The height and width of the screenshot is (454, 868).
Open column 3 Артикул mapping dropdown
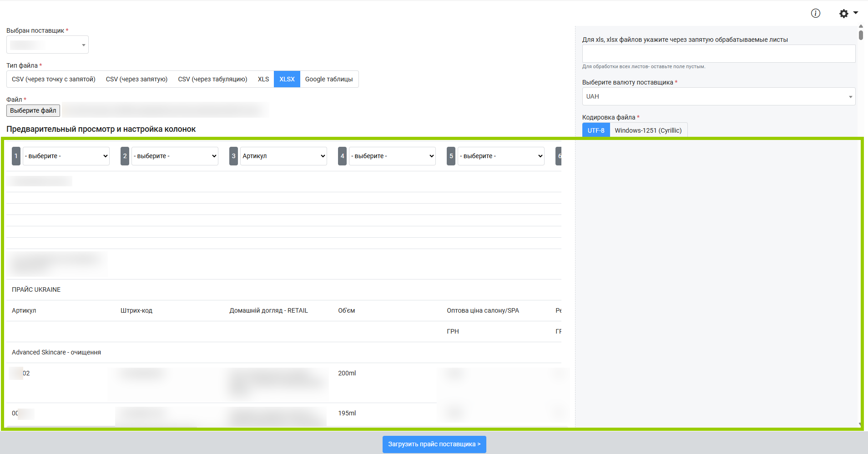283,156
